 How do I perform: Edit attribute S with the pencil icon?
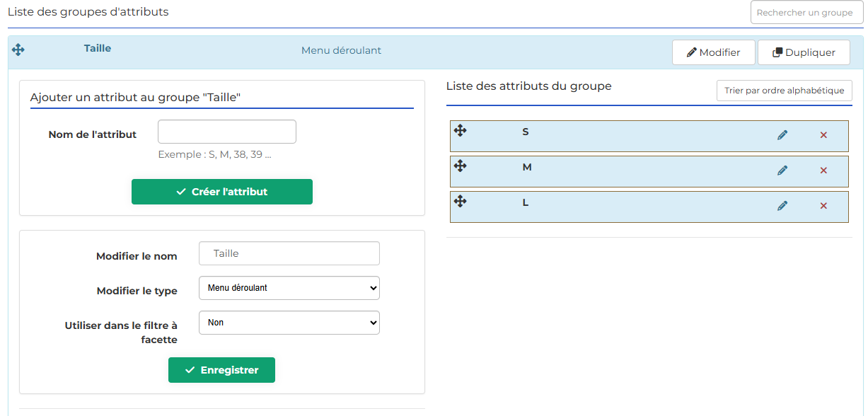tap(782, 135)
